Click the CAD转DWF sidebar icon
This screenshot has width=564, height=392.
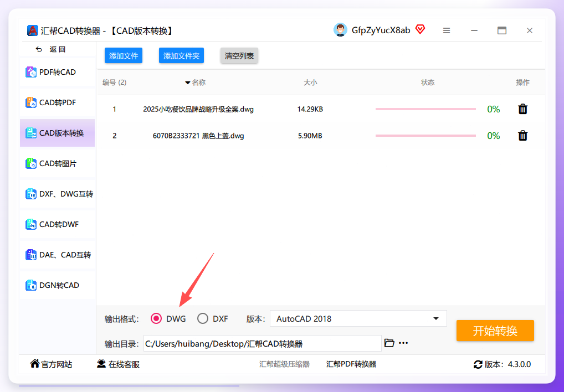click(x=31, y=224)
